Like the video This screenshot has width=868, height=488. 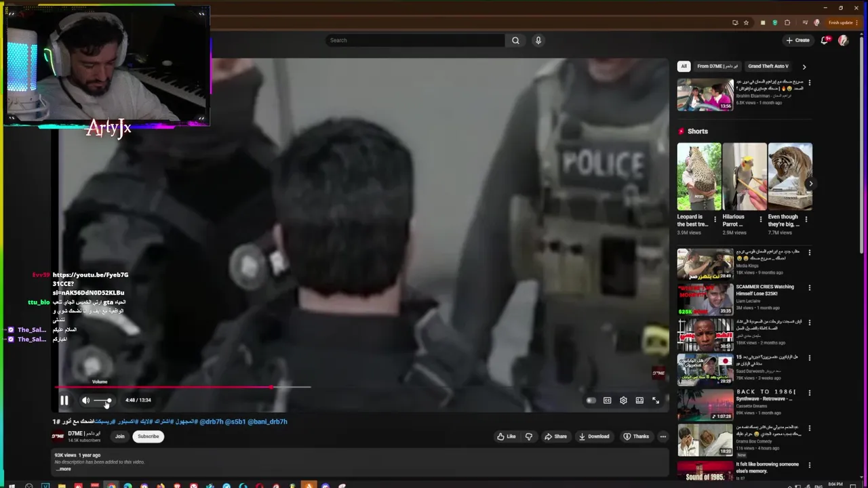(507, 436)
